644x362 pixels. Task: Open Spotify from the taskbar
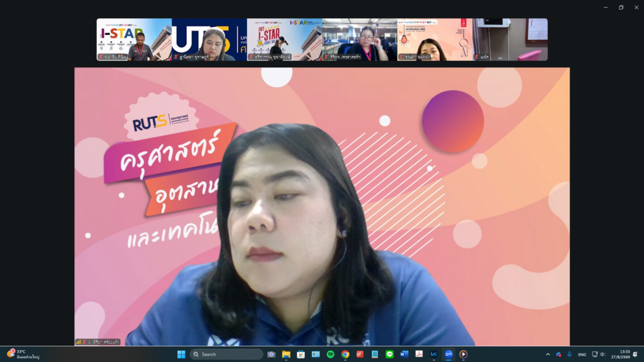click(x=330, y=354)
